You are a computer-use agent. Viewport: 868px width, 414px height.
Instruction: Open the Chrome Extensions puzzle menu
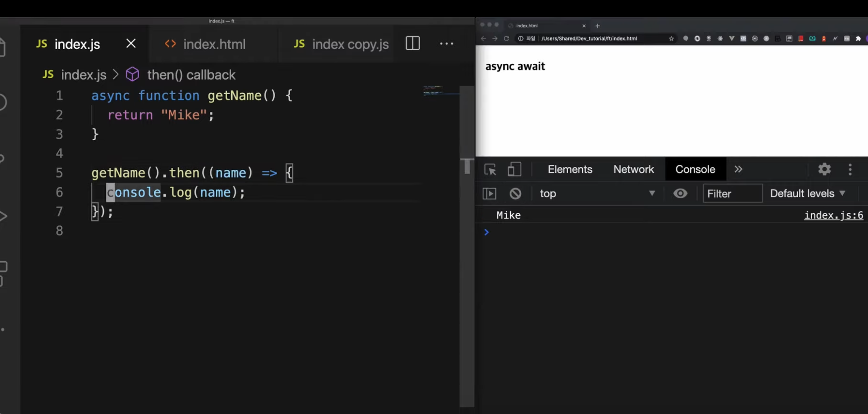click(858, 39)
